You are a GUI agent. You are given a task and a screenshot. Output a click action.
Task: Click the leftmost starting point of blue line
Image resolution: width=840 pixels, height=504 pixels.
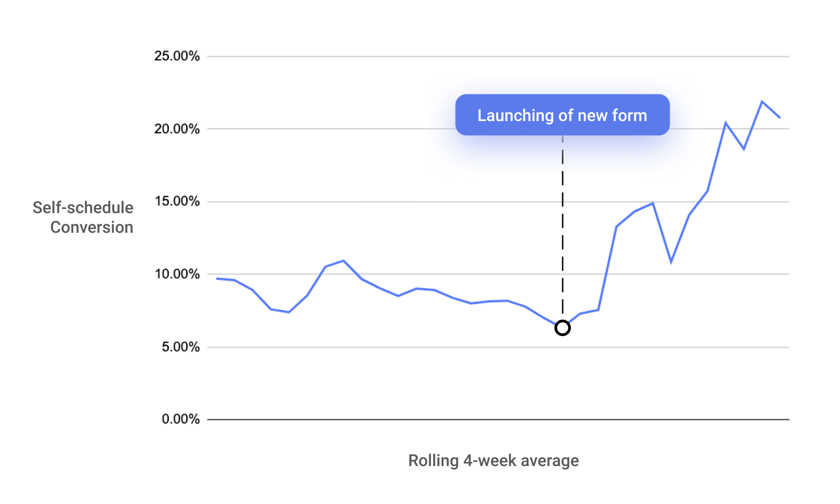217,279
